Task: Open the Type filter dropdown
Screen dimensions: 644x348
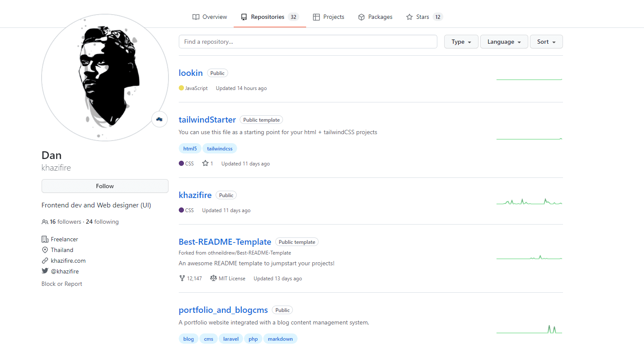Action: (x=461, y=42)
